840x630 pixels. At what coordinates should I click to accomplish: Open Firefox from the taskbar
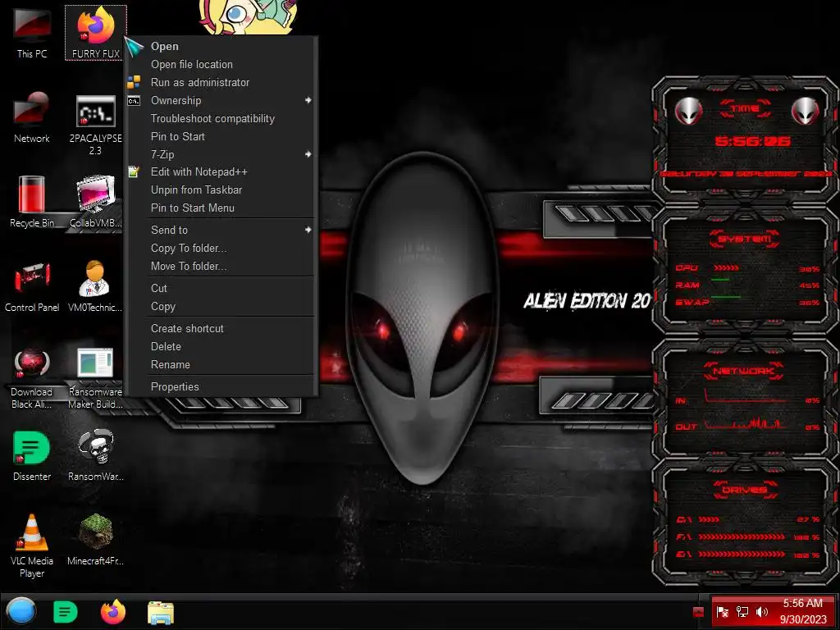(113, 612)
